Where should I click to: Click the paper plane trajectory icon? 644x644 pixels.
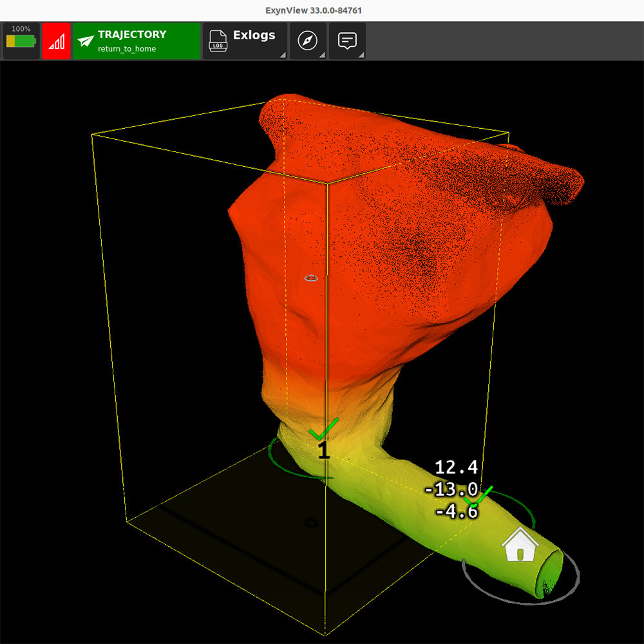(x=86, y=41)
